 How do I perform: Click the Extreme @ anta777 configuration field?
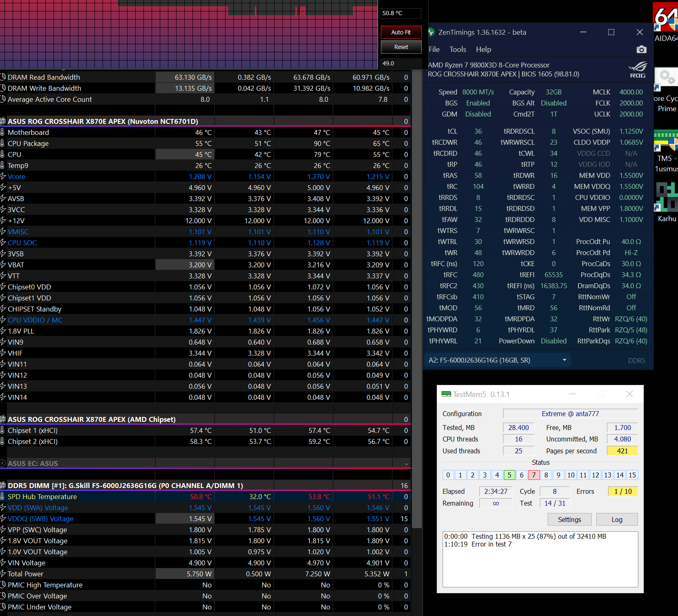(x=570, y=414)
